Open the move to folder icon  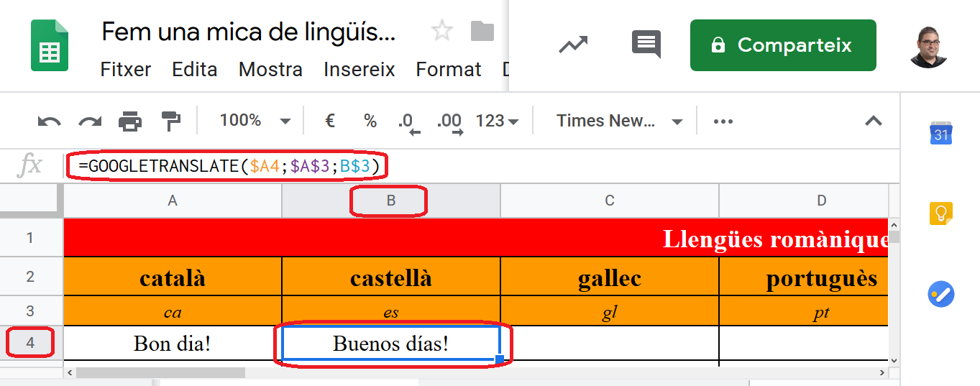click(x=482, y=31)
